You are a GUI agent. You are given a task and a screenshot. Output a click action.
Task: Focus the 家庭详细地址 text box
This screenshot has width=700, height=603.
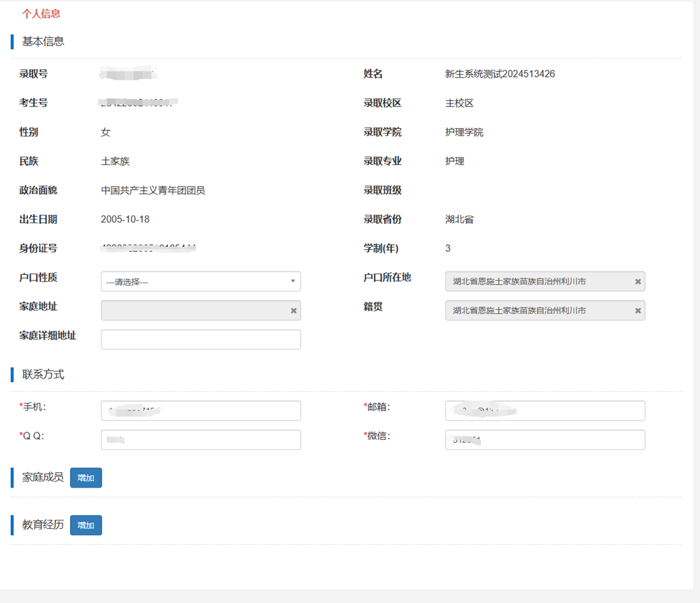pyautogui.click(x=201, y=339)
